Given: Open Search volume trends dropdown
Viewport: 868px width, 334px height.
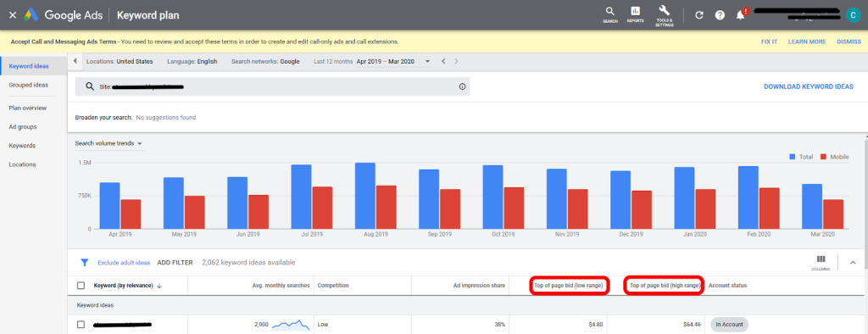Looking at the screenshot, I should (109, 143).
